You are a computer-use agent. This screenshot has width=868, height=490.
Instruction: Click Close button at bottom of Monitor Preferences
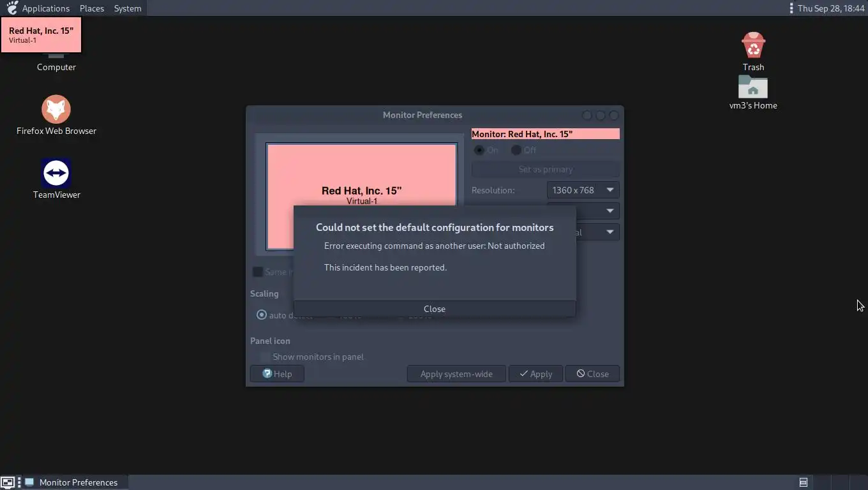click(592, 374)
